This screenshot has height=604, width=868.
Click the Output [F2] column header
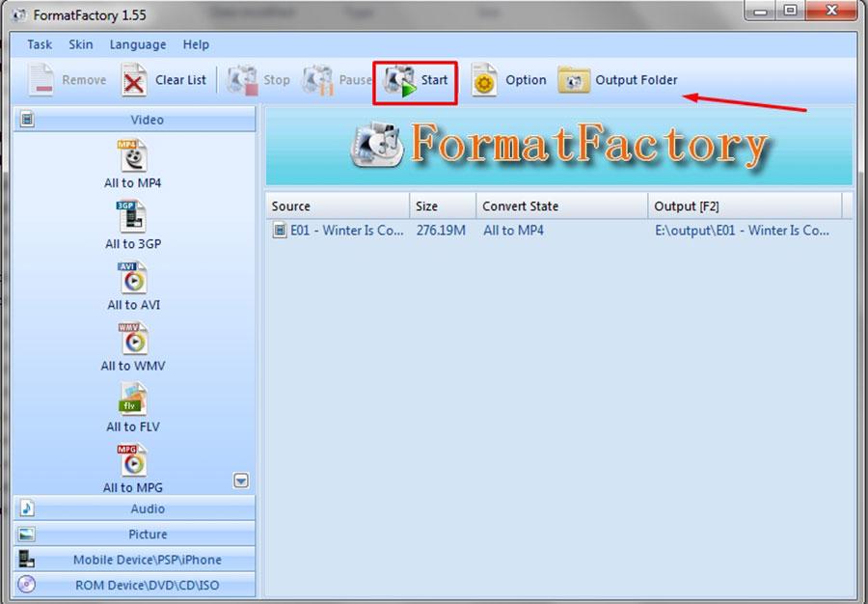tap(745, 206)
